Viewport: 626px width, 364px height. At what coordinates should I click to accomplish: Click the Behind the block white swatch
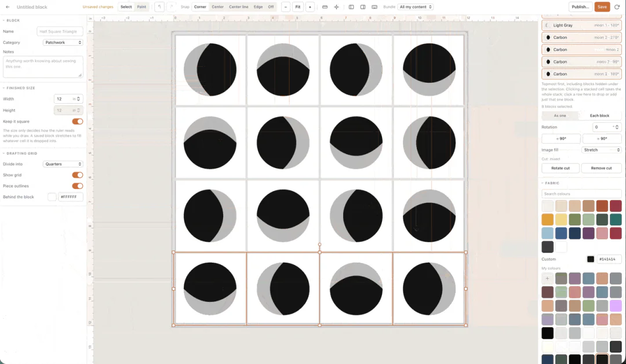pos(52,196)
